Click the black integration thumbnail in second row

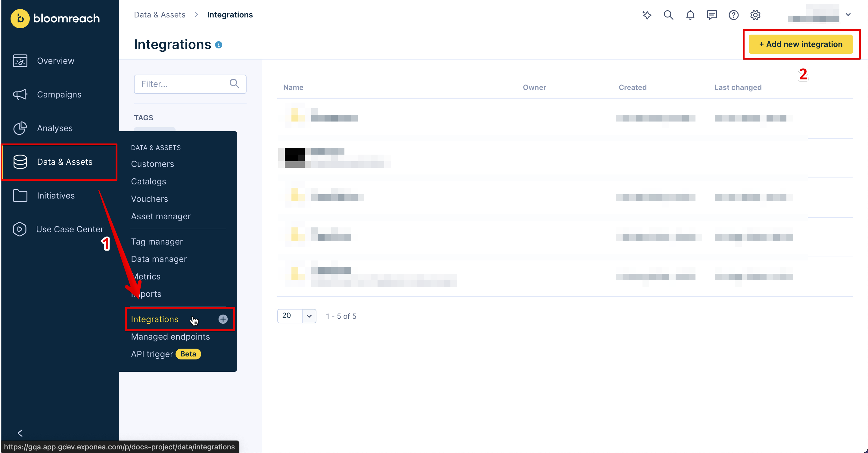click(x=294, y=158)
